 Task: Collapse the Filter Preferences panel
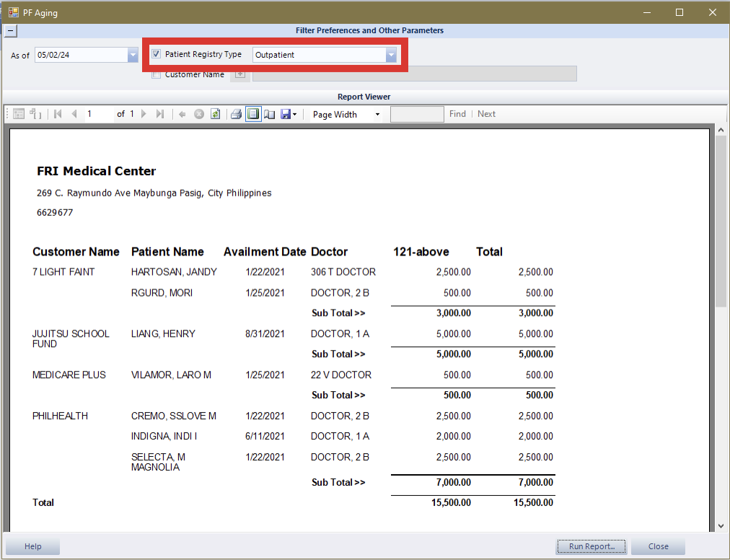[x=11, y=30]
